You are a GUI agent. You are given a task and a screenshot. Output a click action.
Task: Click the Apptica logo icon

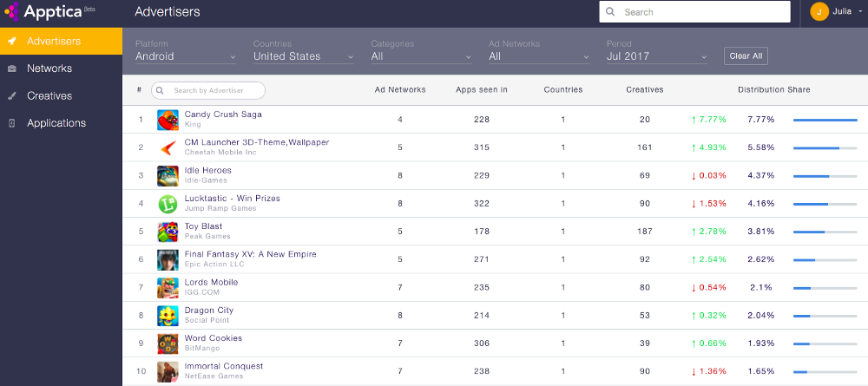click(x=11, y=11)
